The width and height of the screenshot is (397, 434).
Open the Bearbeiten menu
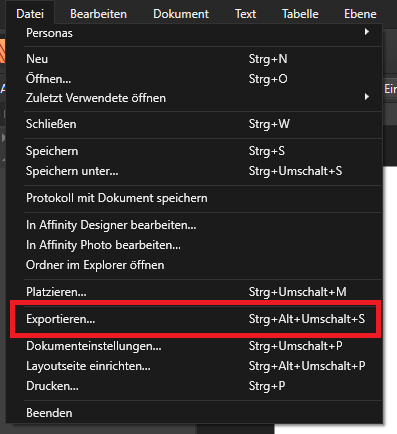[98, 14]
